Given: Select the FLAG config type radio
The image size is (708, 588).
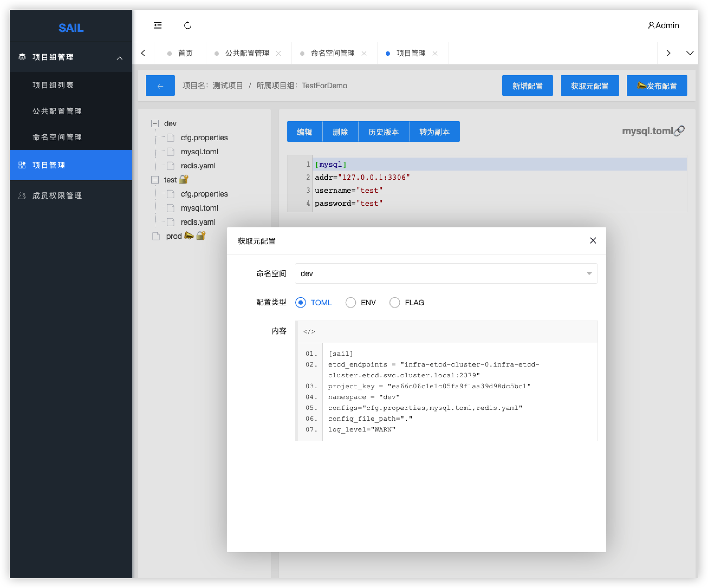Looking at the screenshot, I should 394,303.
